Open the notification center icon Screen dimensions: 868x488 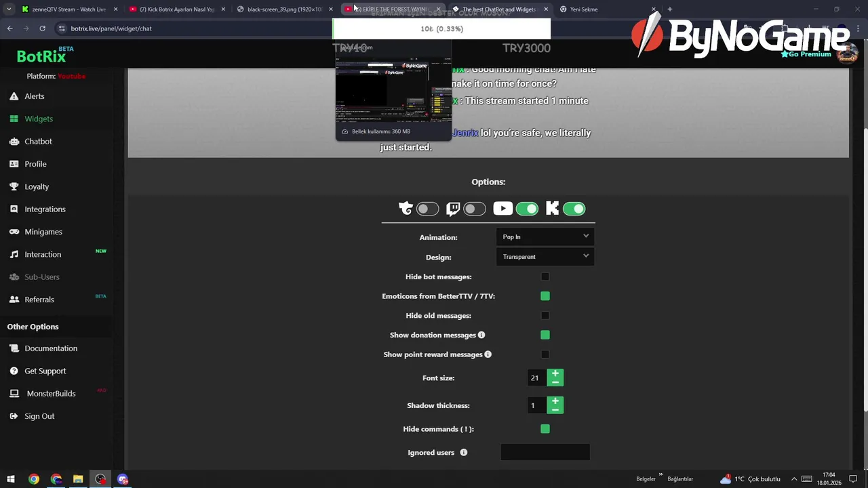853,479
